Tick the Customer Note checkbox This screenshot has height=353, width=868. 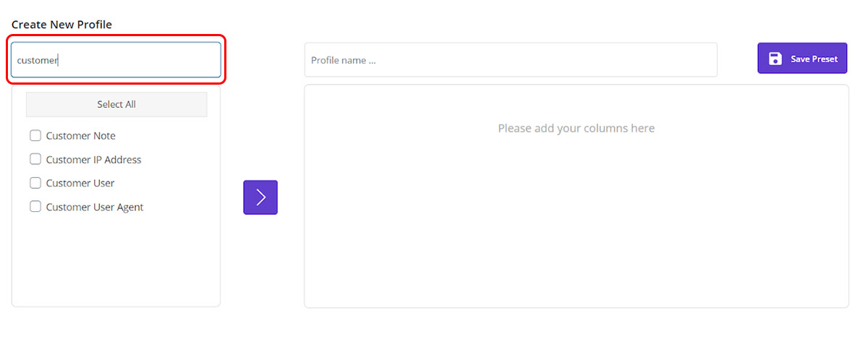coord(35,135)
